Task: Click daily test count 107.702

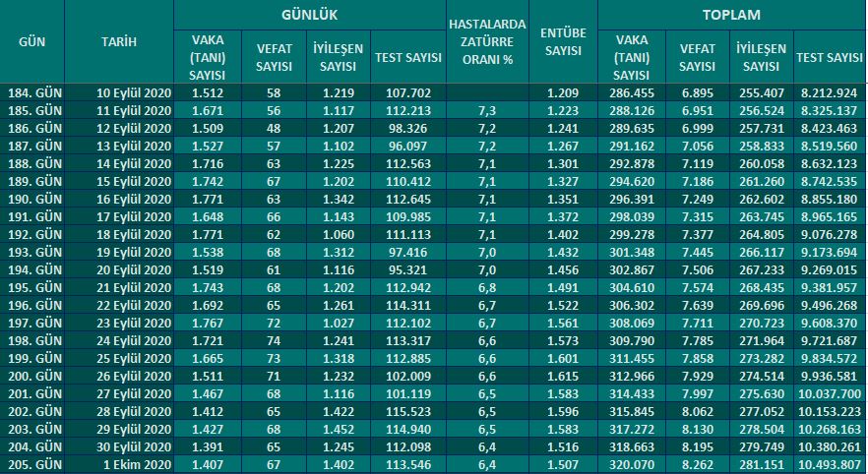Action: [408, 92]
